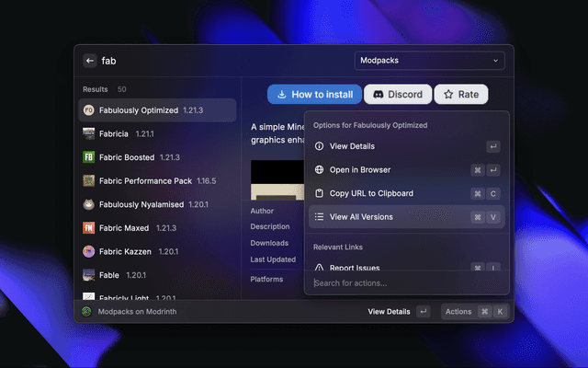The width and height of the screenshot is (588, 368).
Task: Click the back arrow button
Action: pos(90,61)
